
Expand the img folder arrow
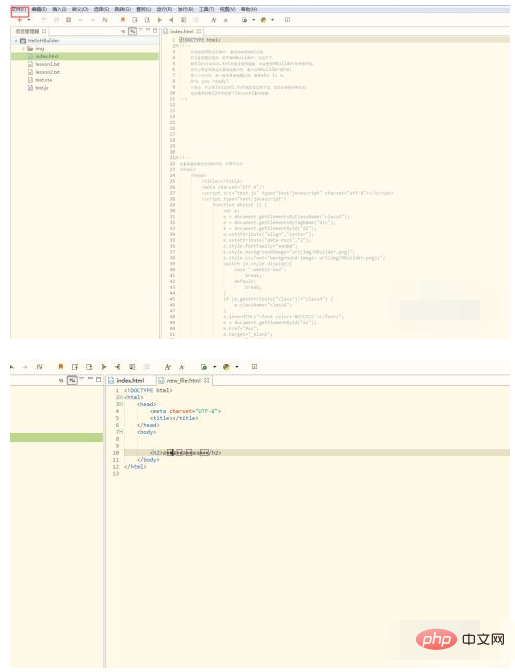(24, 49)
